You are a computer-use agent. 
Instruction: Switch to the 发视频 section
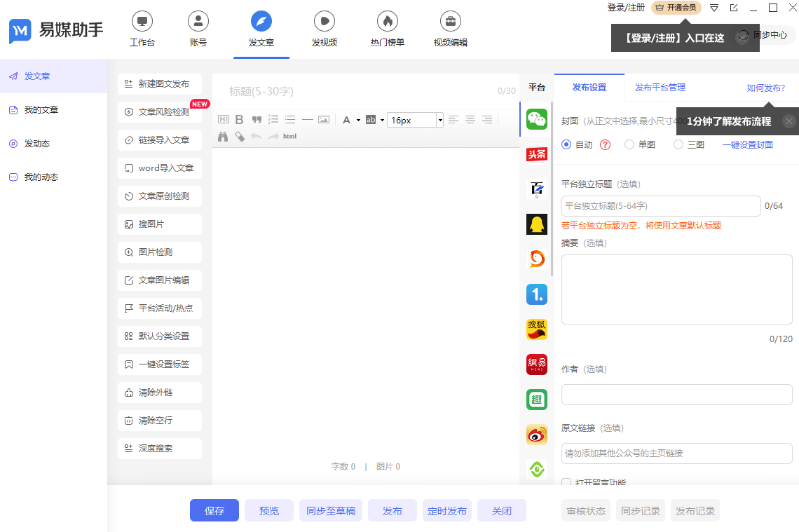[324, 29]
